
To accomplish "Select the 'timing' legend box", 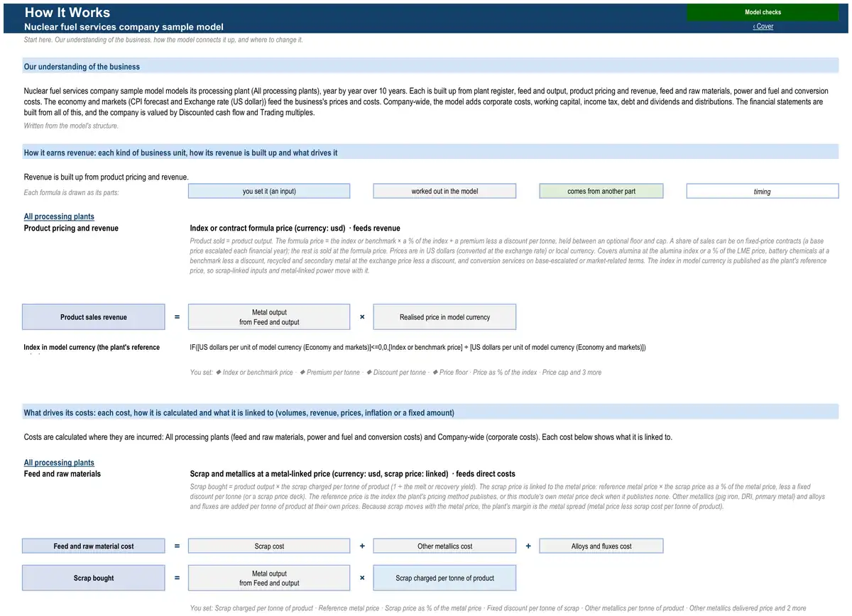I will click(x=763, y=191).
